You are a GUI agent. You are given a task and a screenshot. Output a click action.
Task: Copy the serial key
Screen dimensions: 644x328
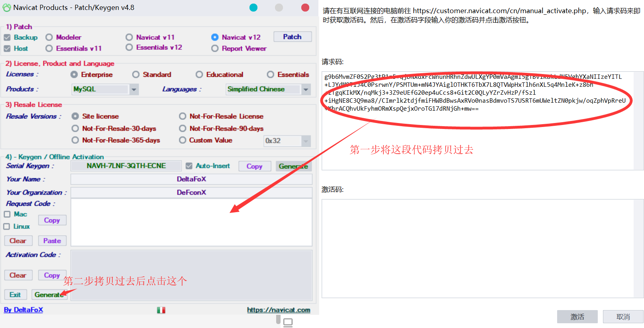tap(255, 166)
